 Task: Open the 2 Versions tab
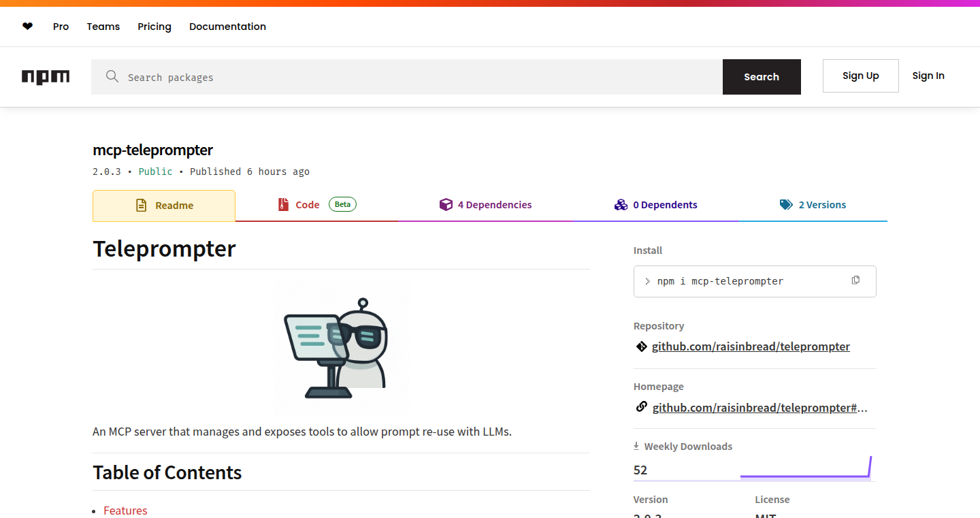point(813,205)
